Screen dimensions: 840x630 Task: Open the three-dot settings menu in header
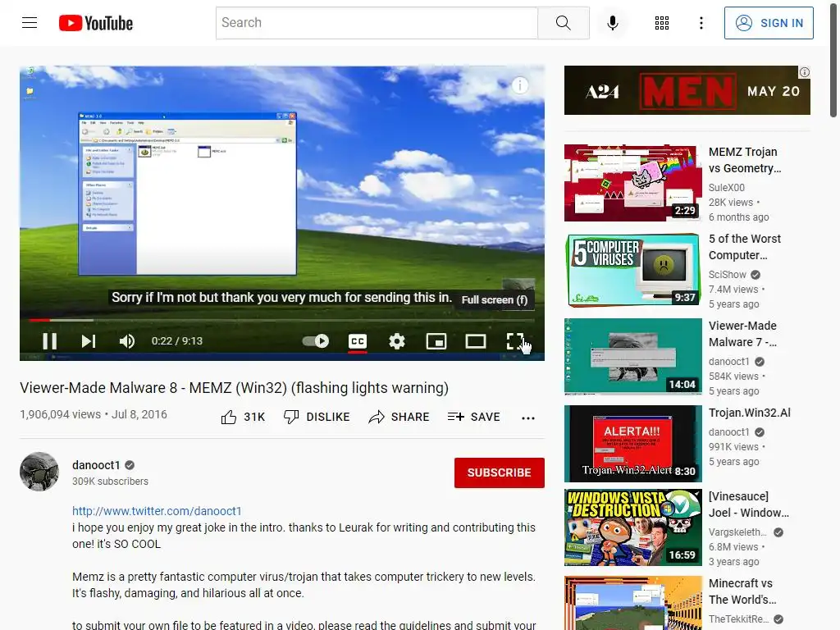pos(701,23)
